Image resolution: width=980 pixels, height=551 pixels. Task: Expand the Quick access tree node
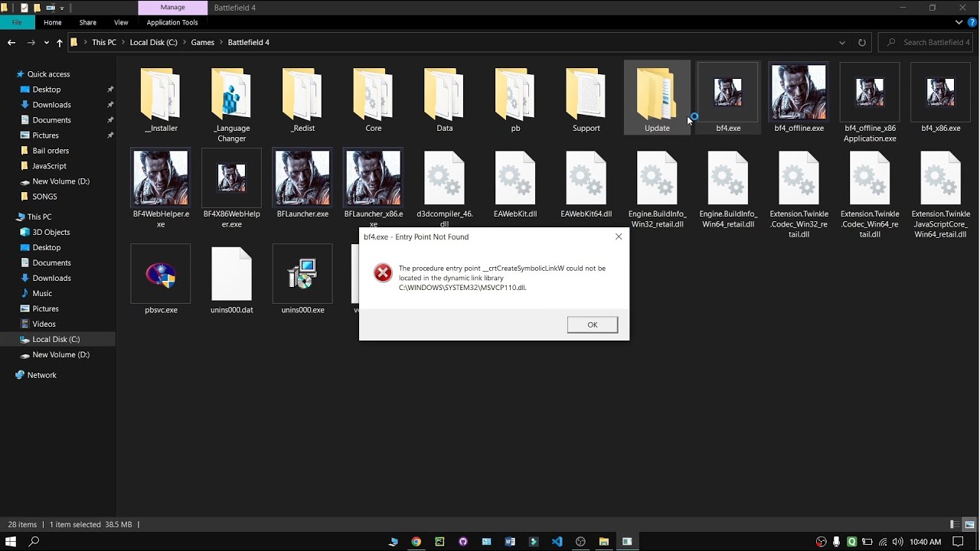pyautogui.click(x=8, y=74)
